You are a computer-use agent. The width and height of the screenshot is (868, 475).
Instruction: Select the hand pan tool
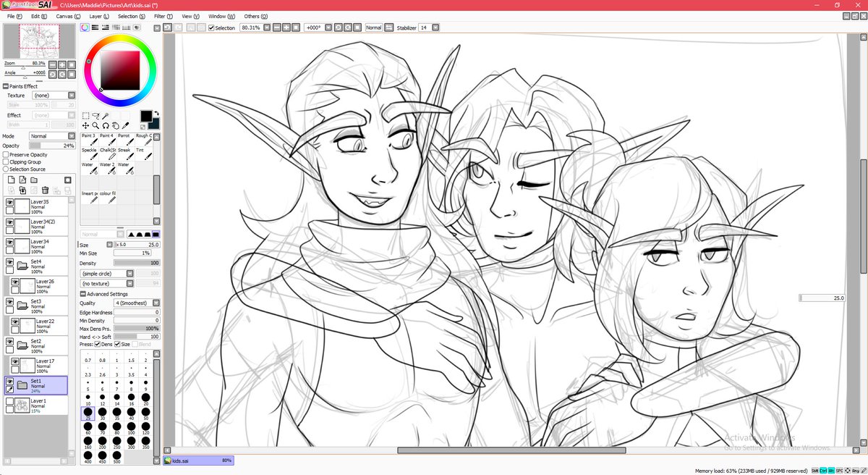(116, 125)
